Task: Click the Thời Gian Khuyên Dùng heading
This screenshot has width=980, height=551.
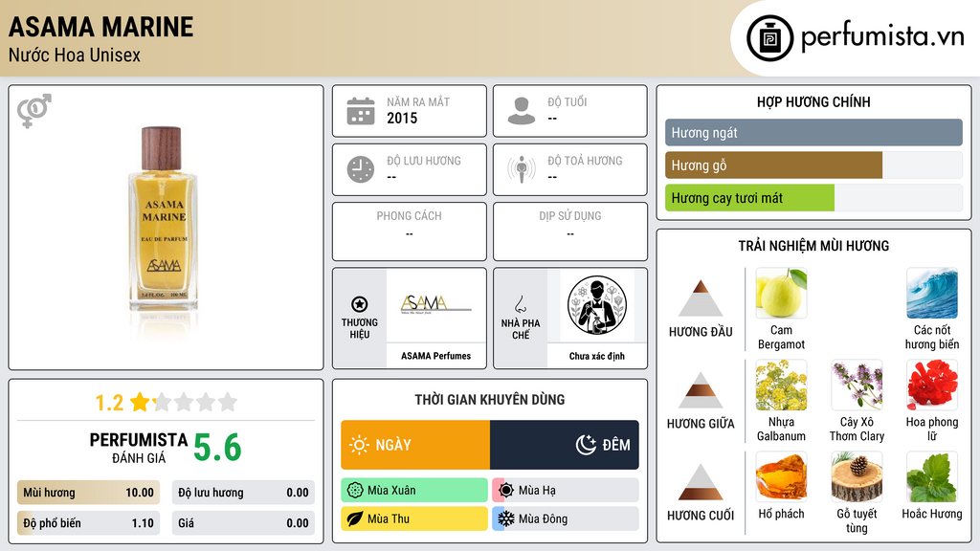Action: (490, 399)
